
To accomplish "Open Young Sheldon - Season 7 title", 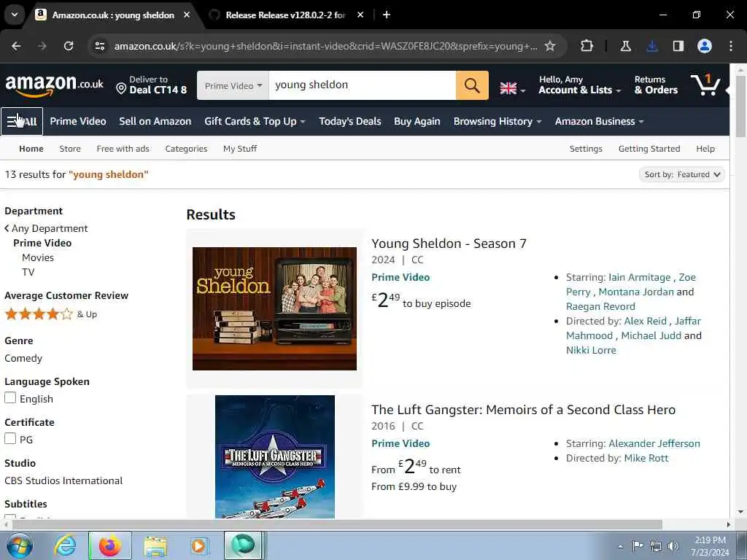I will coord(449,244).
